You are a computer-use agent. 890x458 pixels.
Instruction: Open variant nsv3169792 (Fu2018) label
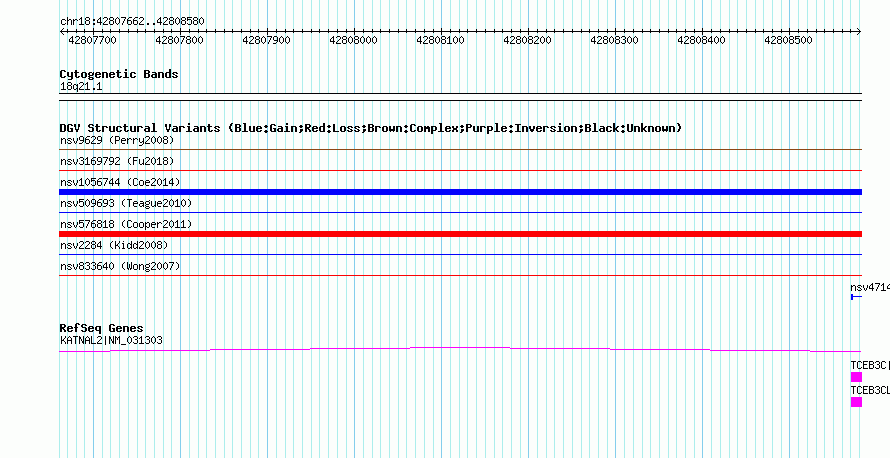point(117,161)
